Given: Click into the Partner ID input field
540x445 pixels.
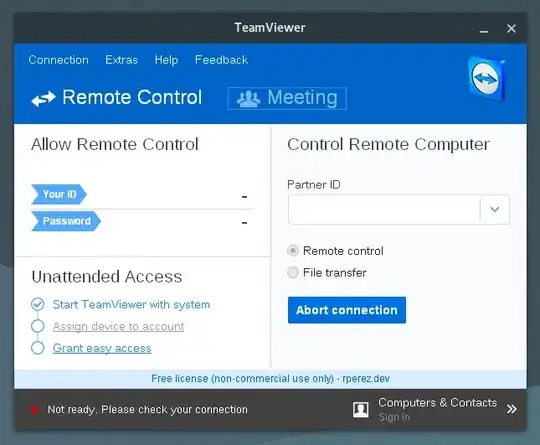Looking at the screenshot, I should tap(384, 209).
